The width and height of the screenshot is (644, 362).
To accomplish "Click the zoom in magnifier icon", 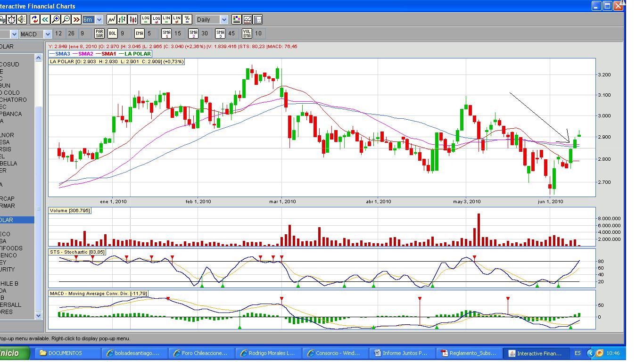I will click(56, 19).
